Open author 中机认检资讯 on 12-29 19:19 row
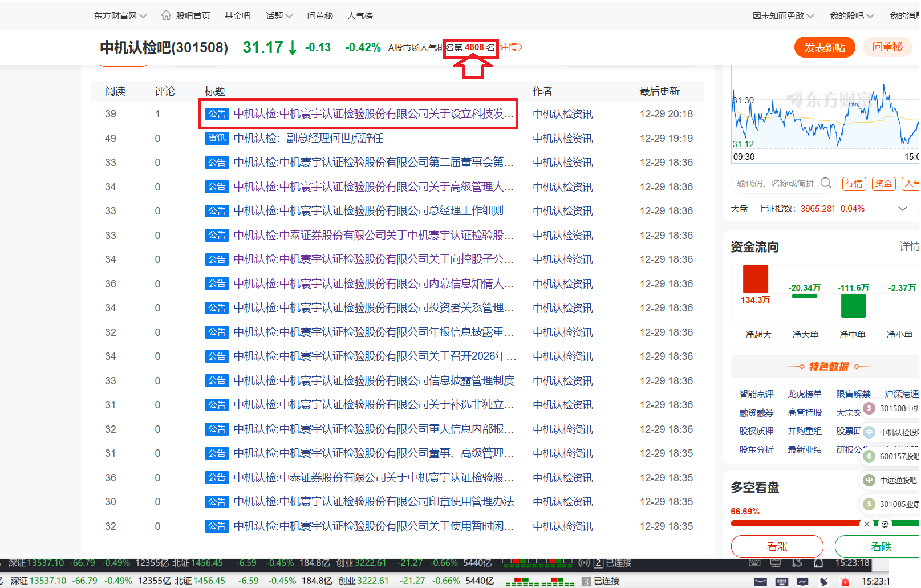The height and width of the screenshot is (588, 921). pos(562,139)
